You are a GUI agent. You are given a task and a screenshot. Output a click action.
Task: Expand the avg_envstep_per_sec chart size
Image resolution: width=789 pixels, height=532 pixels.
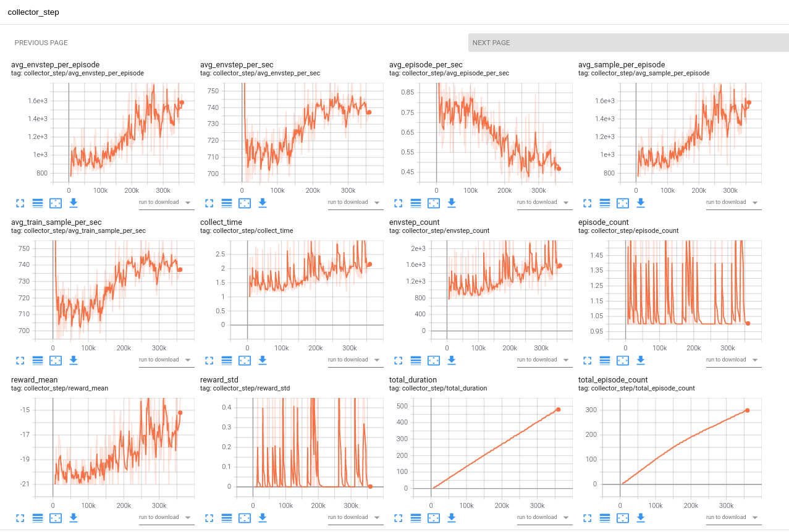coord(209,203)
